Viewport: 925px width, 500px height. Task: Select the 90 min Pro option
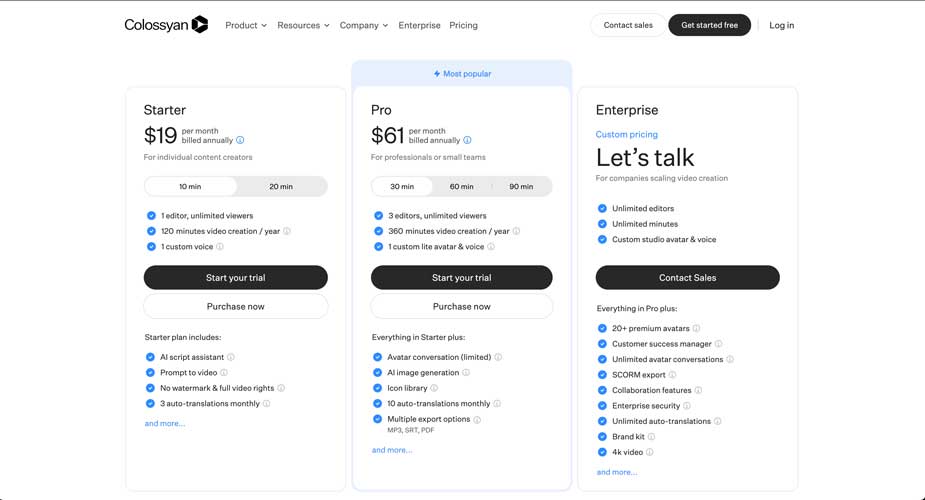pos(521,186)
